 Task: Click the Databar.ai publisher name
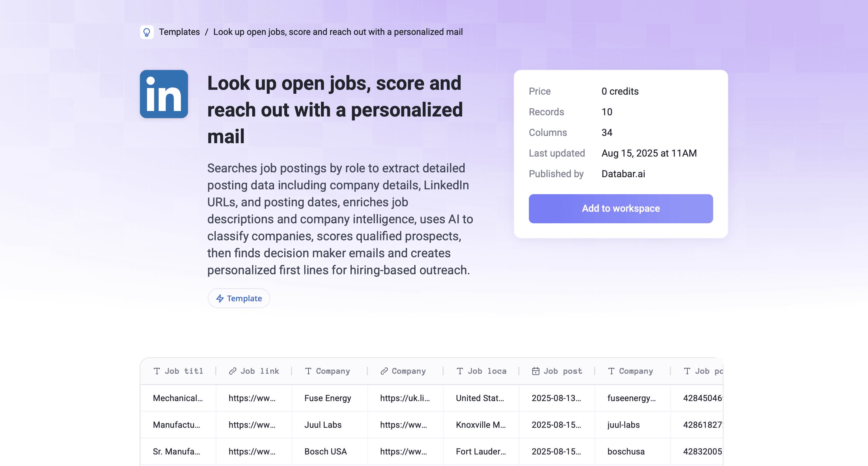tap(623, 174)
